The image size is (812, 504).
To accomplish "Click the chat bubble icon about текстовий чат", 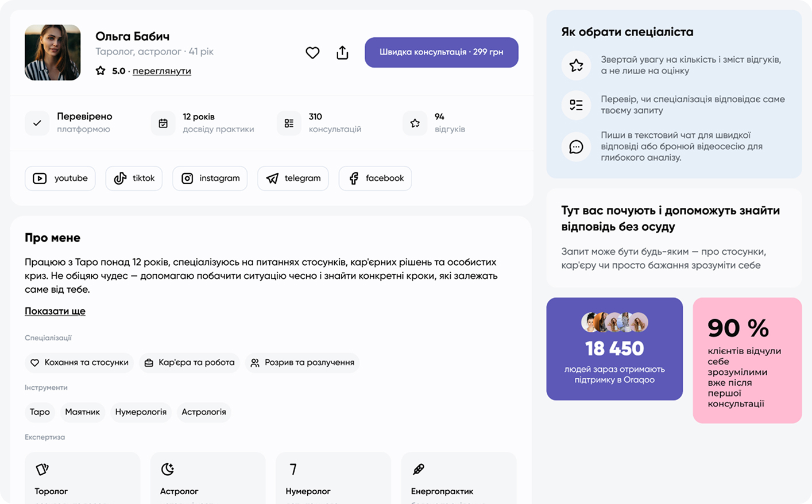I will pos(576,146).
